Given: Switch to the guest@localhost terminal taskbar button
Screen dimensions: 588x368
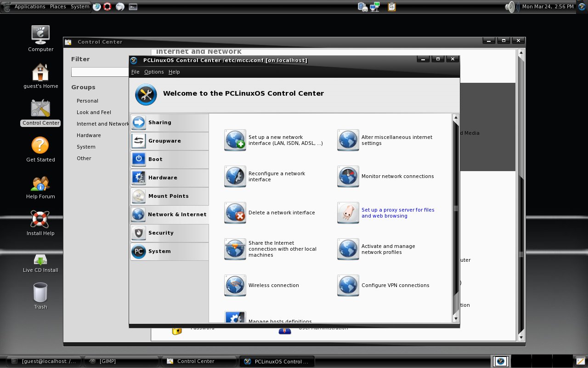Looking at the screenshot, I should point(44,361).
